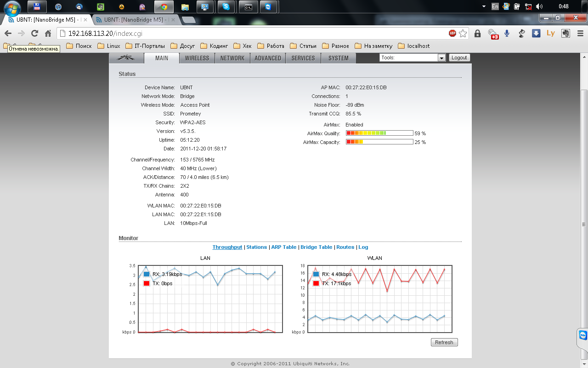Click the Ubiquiti logo tab
Viewport: 588px width, 368px height.
pyautogui.click(x=126, y=58)
